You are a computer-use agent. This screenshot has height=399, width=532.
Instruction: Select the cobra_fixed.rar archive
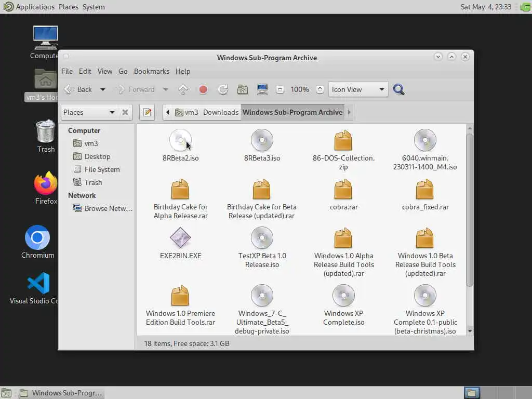click(x=425, y=194)
